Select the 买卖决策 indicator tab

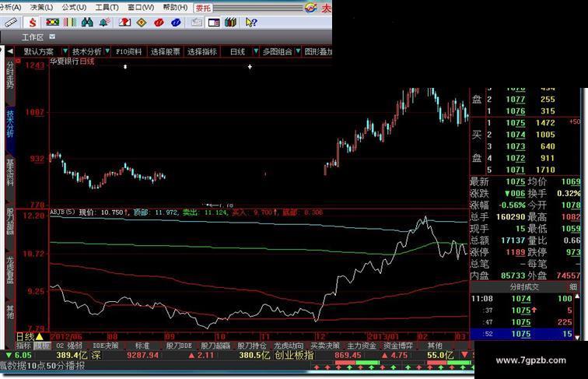pos(325,346)
